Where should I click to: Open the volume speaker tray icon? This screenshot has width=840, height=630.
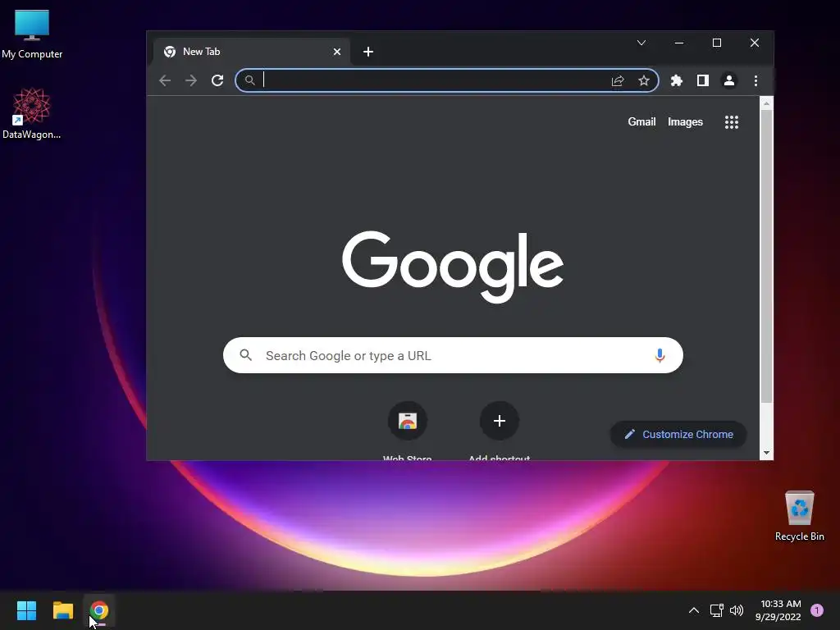click(x=737, y=610)
